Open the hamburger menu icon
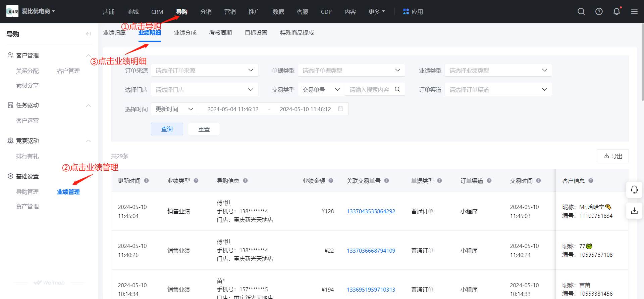This screenshot has height=299, width=644. pyautogui.click(x=634, y=12)
